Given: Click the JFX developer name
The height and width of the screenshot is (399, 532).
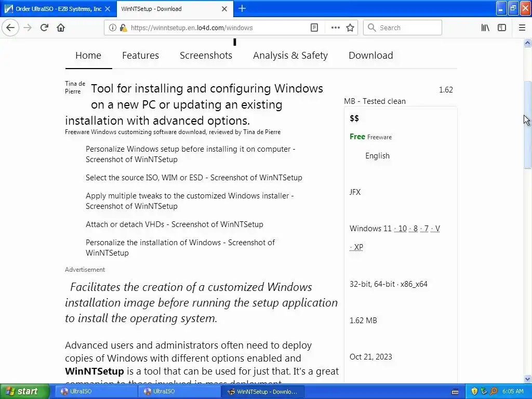Looking at the screenshot, I should [355, 192].
